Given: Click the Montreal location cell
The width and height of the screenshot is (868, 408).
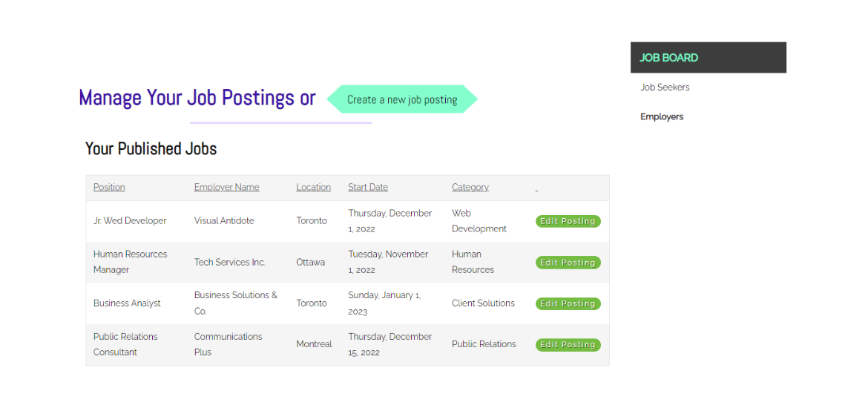Looking at the screenshot, I should pyautogui.click(x=314, y=344).
